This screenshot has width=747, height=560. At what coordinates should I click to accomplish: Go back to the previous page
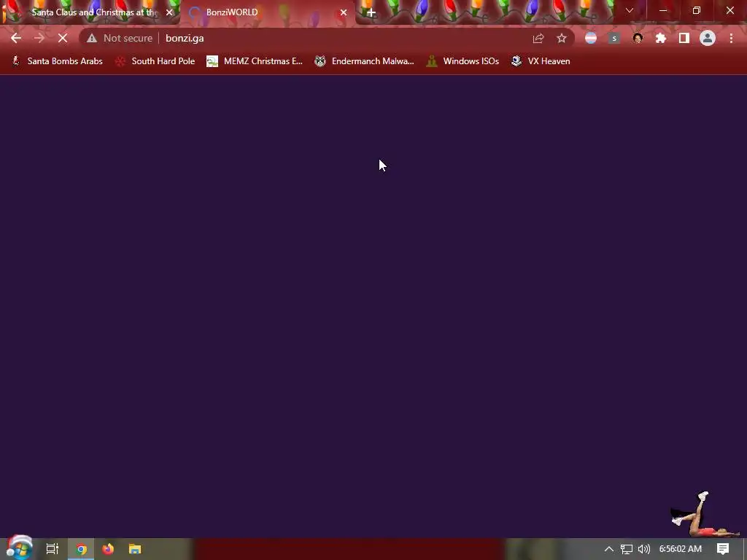[16, 38]
